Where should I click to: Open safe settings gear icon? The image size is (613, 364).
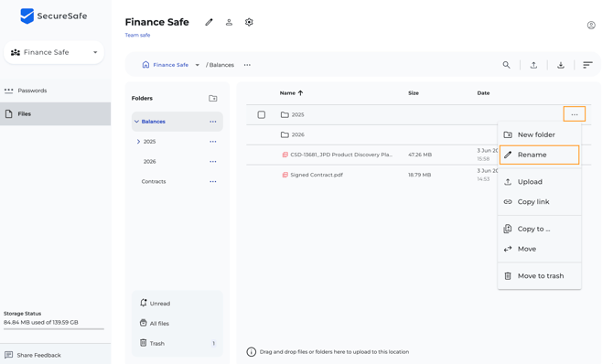(x=249, y=22)
